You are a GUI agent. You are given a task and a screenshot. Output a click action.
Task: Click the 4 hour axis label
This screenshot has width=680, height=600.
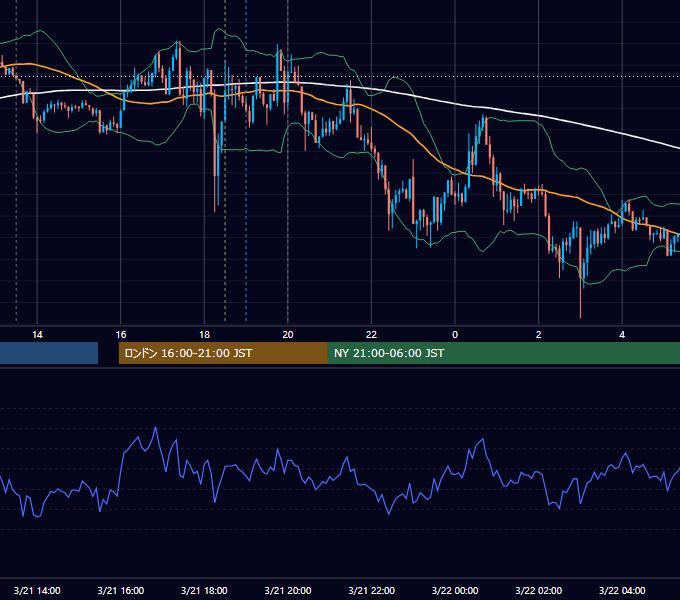[x=622, y=335]
